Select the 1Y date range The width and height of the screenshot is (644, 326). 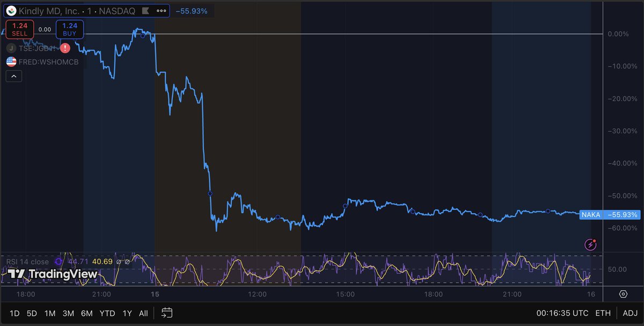click(127, 313)
